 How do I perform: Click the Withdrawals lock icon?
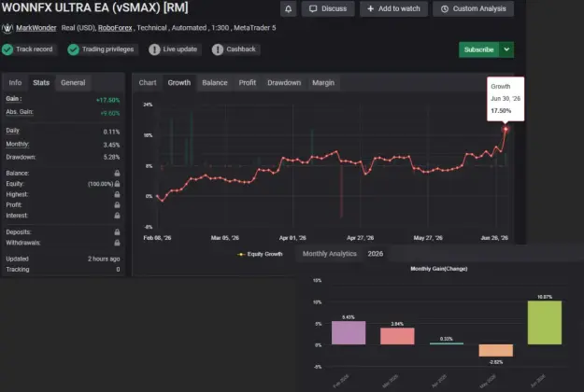(x=117, y=243)
